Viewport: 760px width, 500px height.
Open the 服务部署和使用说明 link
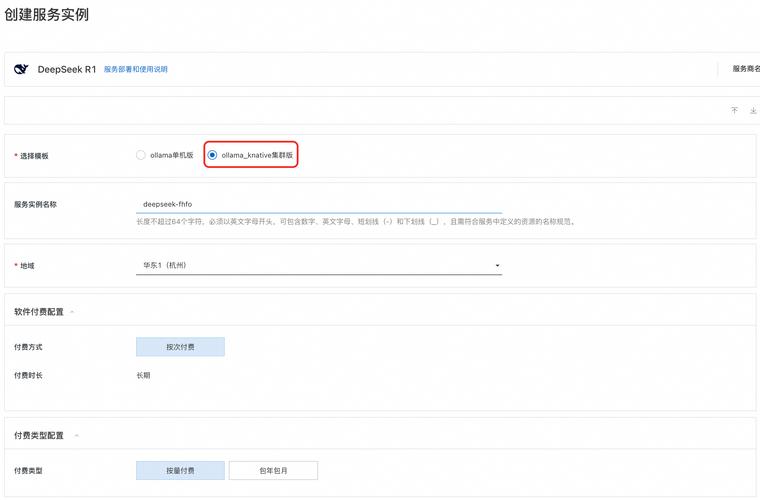[x=136, y=69]
